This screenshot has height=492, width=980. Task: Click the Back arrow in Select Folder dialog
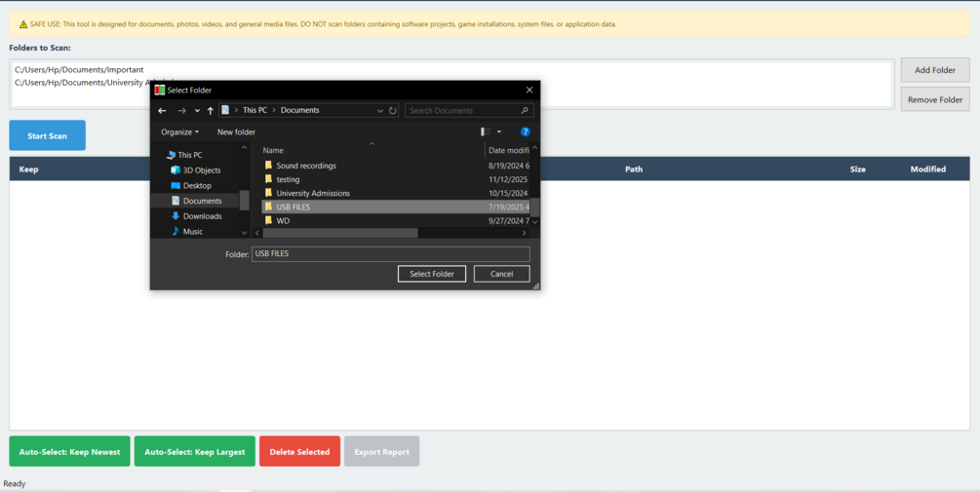tap(162, 110)
